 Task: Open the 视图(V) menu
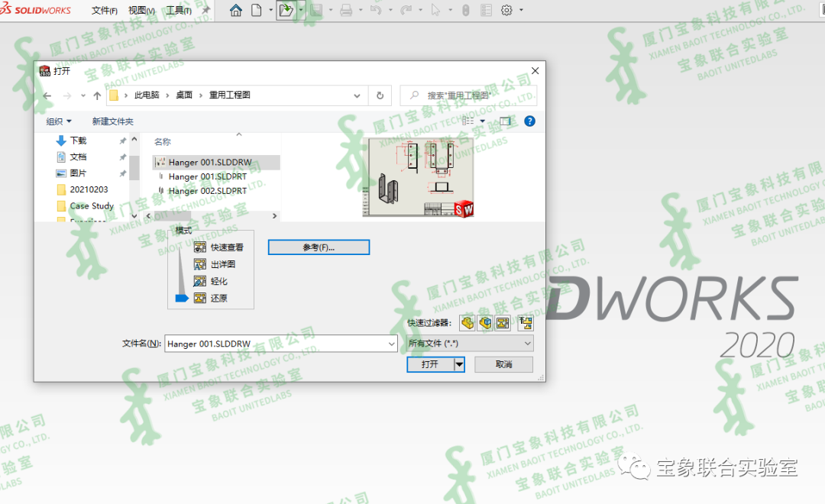tap(141, 11)
